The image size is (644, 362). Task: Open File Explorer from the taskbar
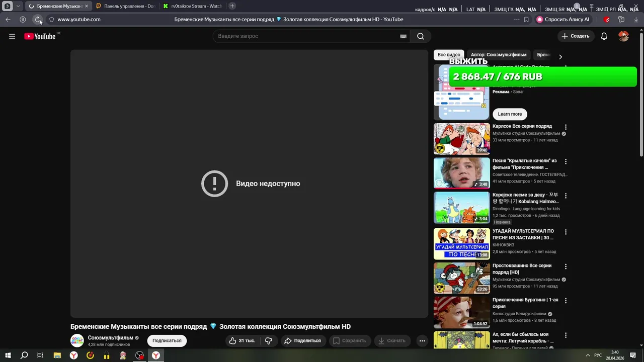point(57,355)
